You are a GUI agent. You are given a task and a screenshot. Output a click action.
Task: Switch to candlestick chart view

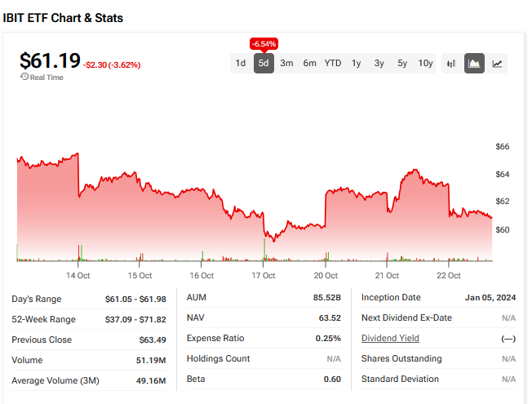[x=451, y=63]
